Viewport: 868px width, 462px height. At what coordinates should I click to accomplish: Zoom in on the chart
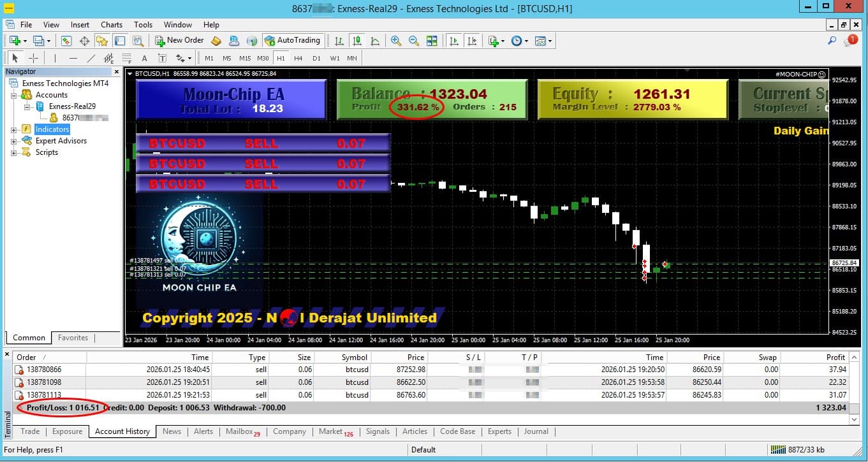(395, 40)
